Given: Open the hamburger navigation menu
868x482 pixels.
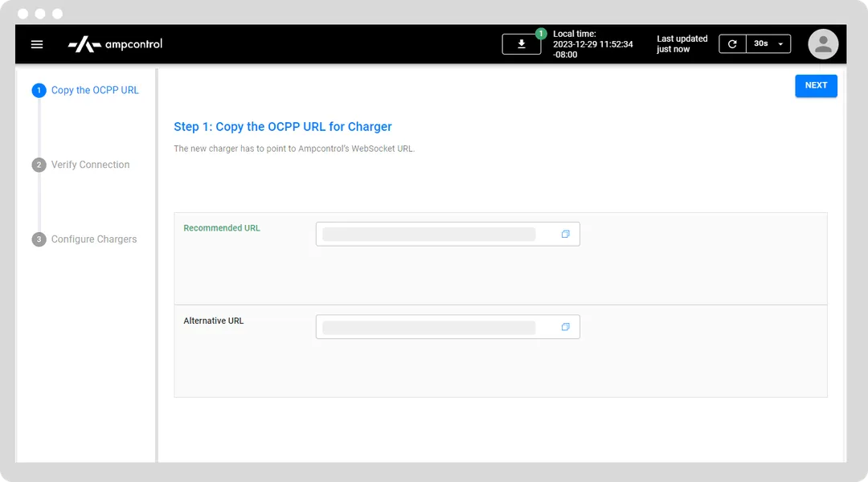Looking at the screenshot, I should click(x=37, y=44).
